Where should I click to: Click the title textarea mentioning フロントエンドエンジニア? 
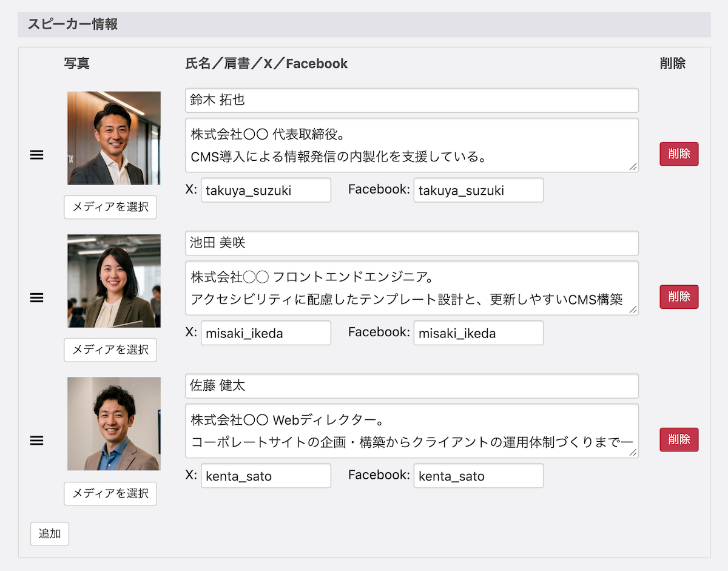pos(412,288)
